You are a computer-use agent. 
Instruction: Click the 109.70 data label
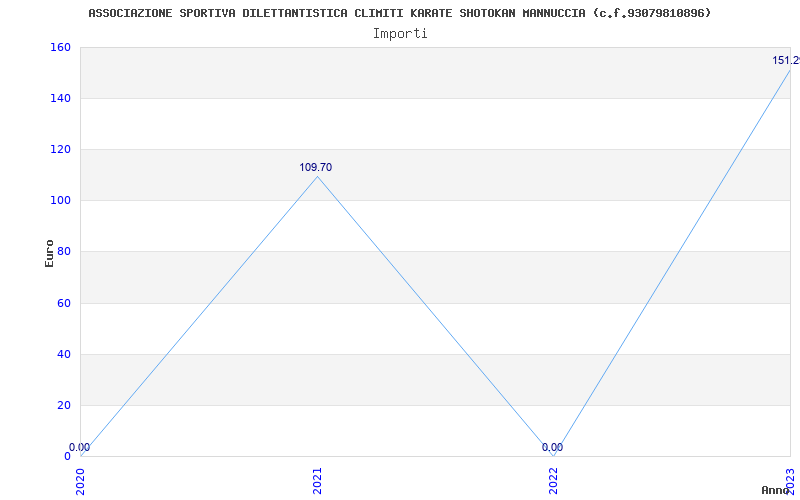coord(315,167)
